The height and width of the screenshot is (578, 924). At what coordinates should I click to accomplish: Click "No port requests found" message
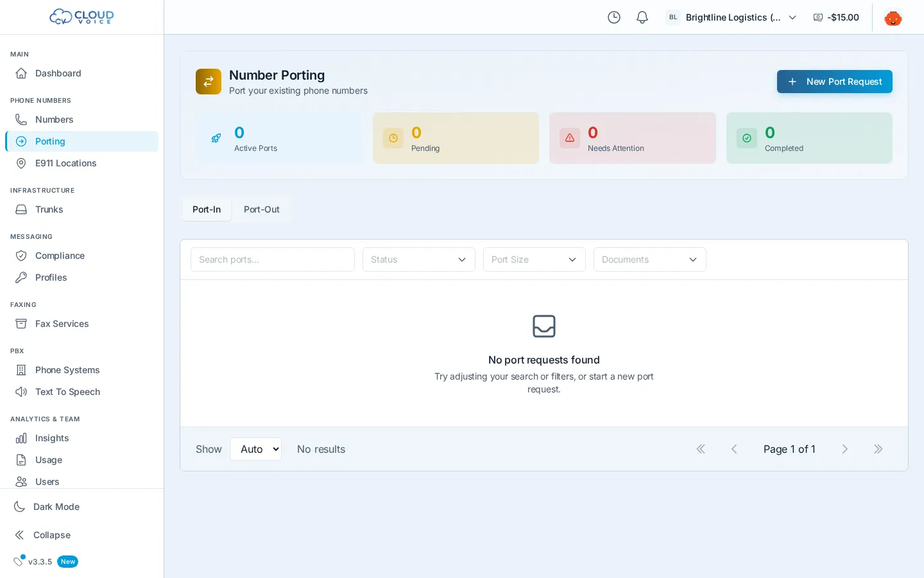tap(544, 360)
